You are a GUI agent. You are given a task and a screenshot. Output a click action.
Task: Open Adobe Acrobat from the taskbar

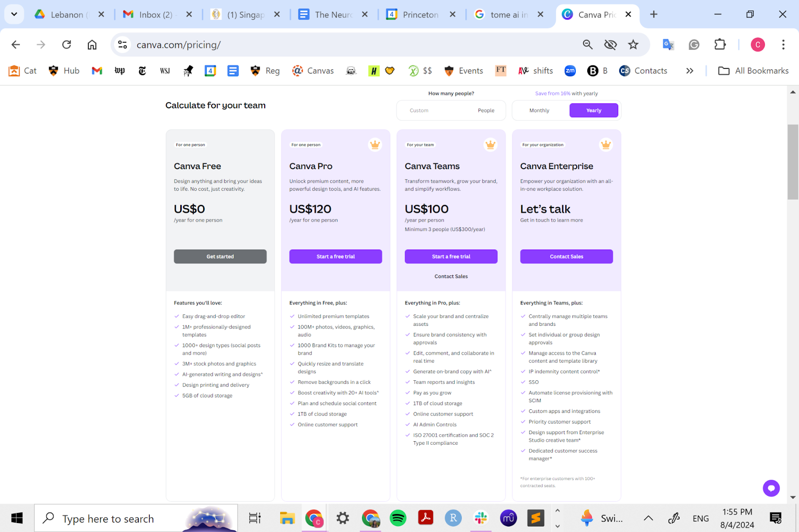[x=425, y=519]
